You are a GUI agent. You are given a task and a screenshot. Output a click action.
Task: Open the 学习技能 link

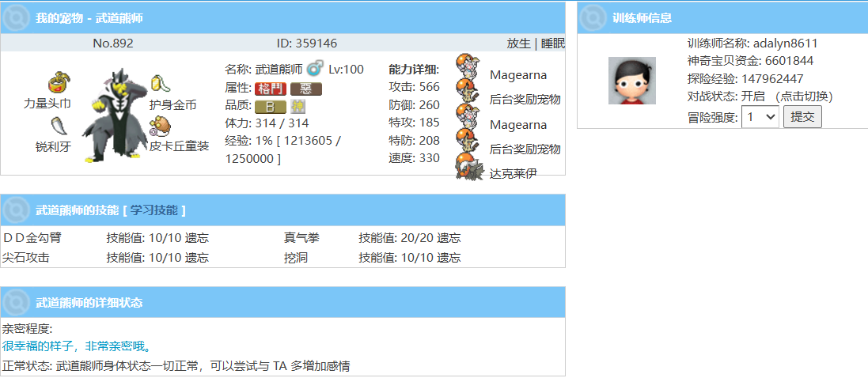point(154,210)
